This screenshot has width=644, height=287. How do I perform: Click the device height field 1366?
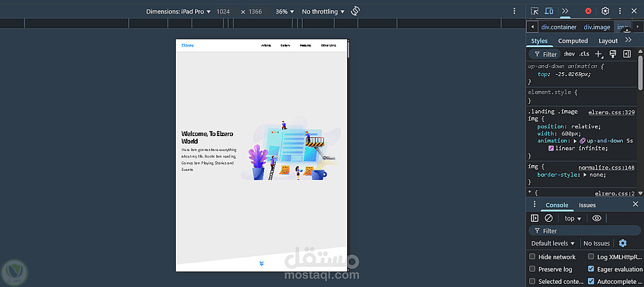(x=255, y=12)
